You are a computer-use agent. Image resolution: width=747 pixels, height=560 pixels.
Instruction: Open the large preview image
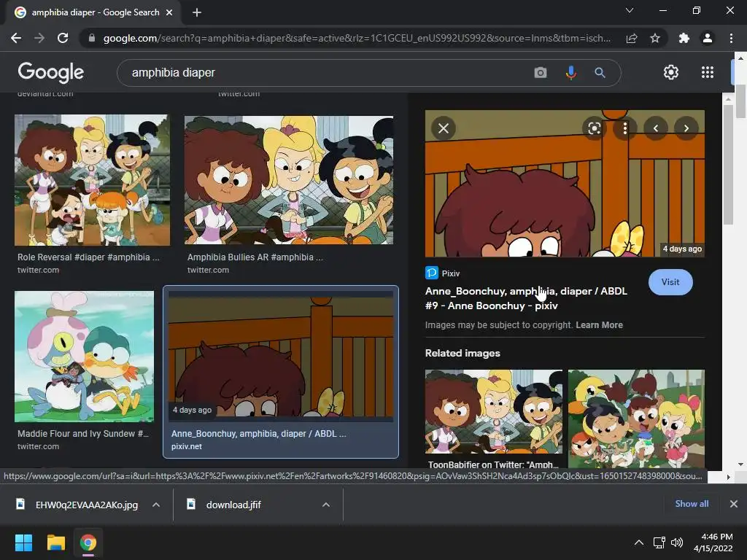(565, 183)
